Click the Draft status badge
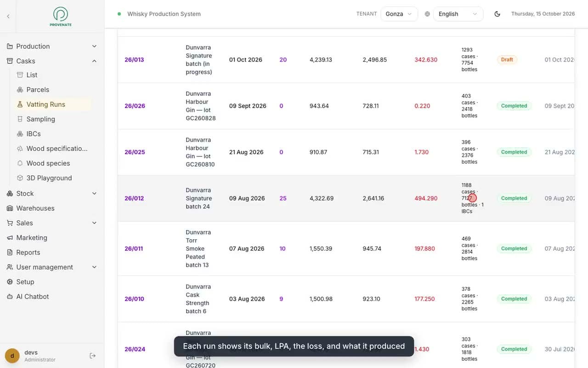Image resolution: width=588 pixels, height=368 pixels. (x=507, y=60)
